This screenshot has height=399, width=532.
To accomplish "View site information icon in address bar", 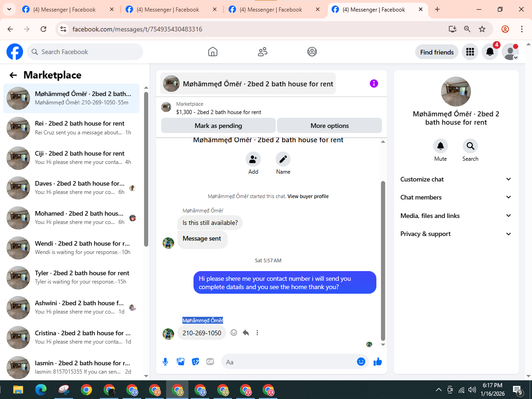I will pyautogui.click(x=63, y=29).
